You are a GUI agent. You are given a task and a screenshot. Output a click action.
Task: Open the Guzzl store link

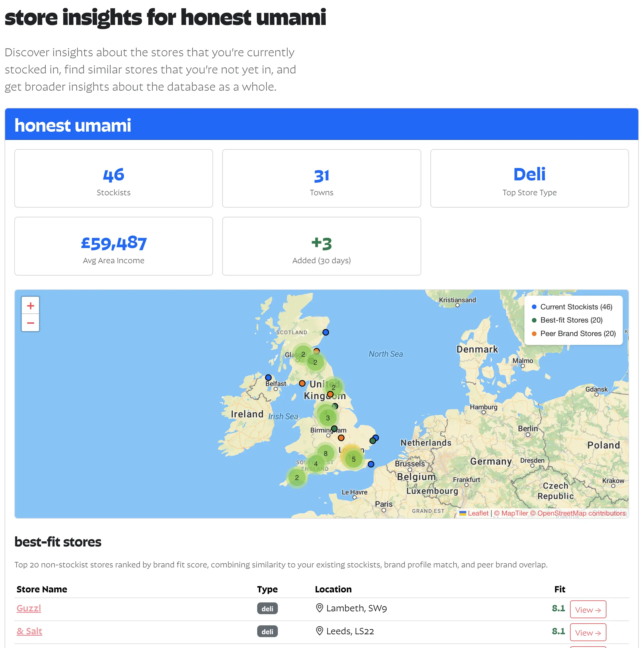point(28,608)
